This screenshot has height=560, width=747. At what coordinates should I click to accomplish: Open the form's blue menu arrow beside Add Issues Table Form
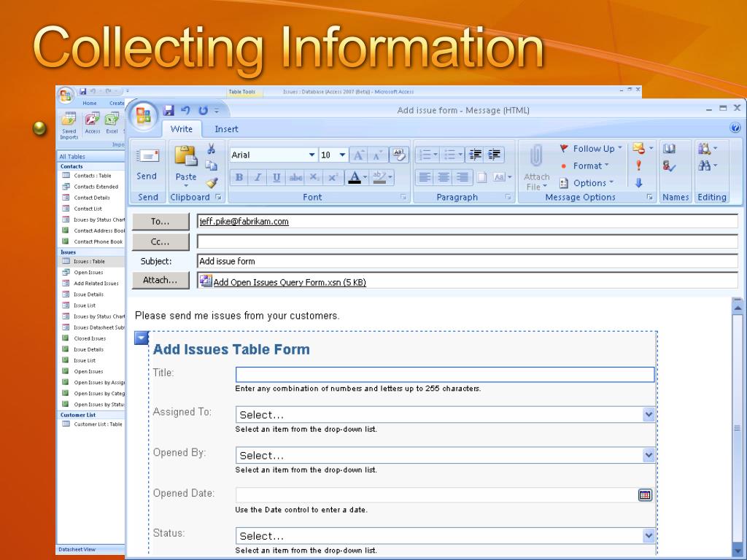pyautogui.click(x=142, y=338)
